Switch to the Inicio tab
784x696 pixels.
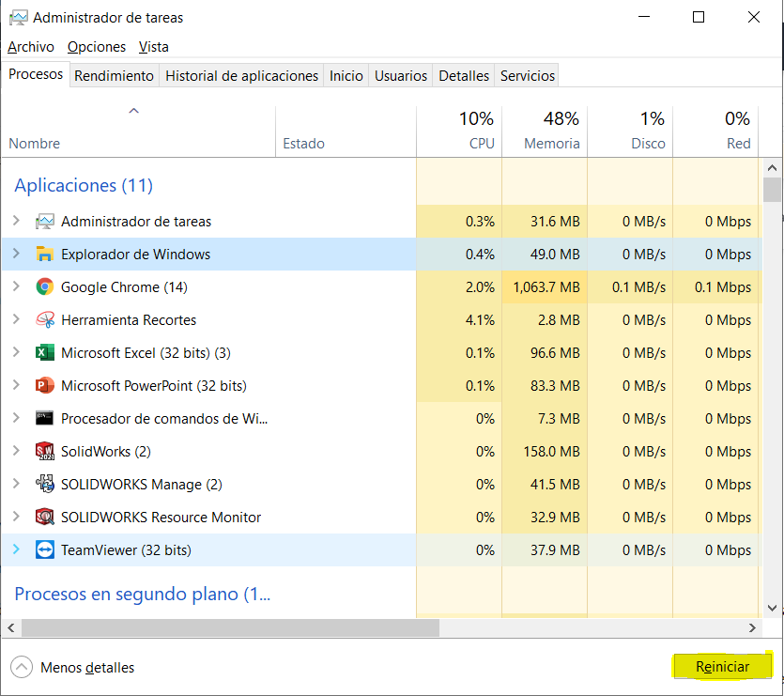[x=346, y=75]
